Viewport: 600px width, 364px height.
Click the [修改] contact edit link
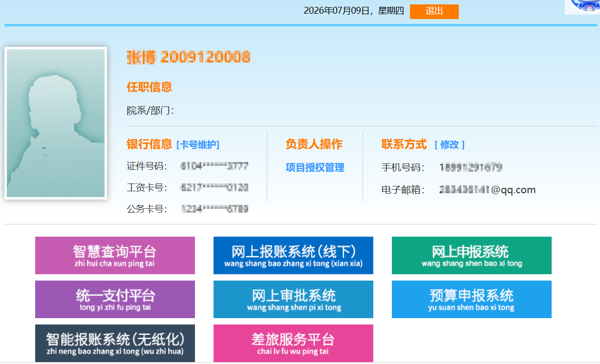point(450,145)
